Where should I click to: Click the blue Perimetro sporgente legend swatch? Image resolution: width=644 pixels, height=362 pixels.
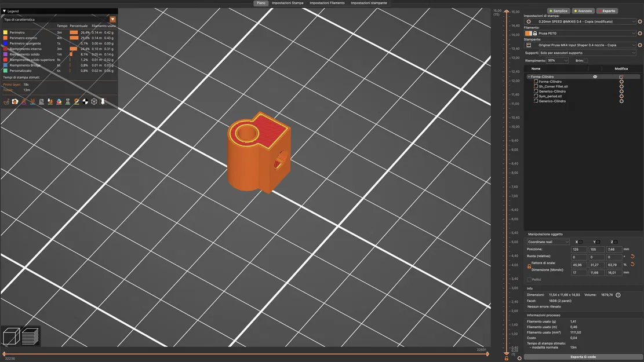pyautogui.click(x=5, y=43)
